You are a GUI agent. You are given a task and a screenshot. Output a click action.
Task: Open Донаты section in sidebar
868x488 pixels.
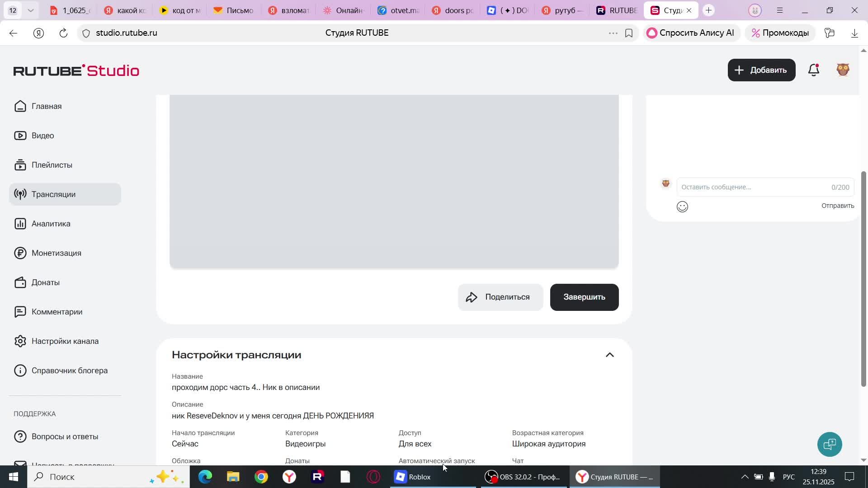(45, 282)
